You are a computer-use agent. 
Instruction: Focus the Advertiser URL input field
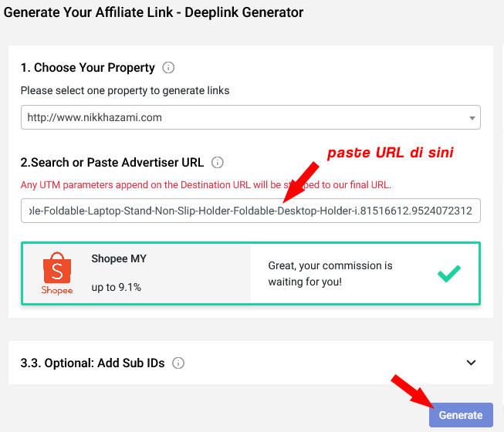(x=250, y=211)
